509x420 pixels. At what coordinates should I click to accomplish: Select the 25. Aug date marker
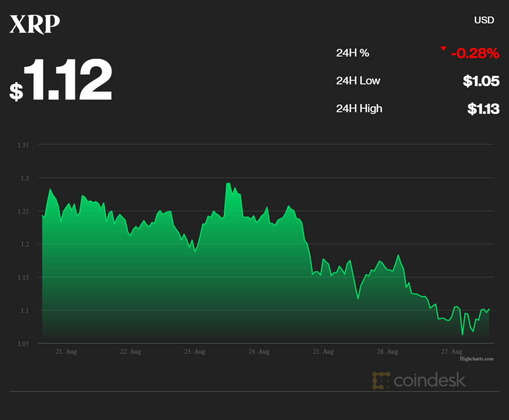323,352
